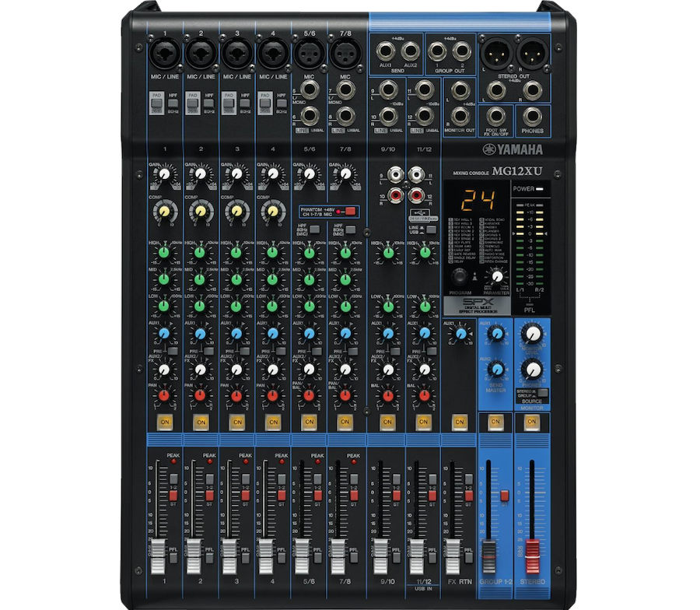Click the channel 1 AUX1 knob
The width and height of the screenshot is (700, 610).
(164, 334)
